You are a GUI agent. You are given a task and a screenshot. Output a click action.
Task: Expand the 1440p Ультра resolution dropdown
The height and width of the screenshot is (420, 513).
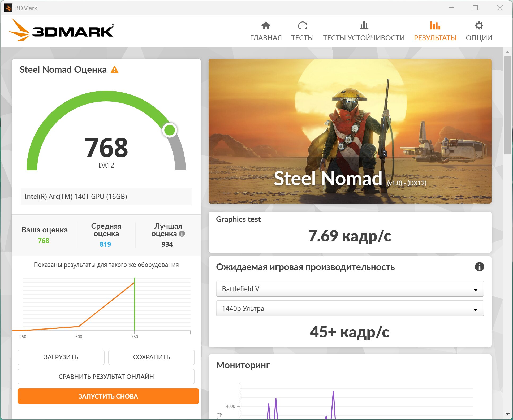point(350,308)
